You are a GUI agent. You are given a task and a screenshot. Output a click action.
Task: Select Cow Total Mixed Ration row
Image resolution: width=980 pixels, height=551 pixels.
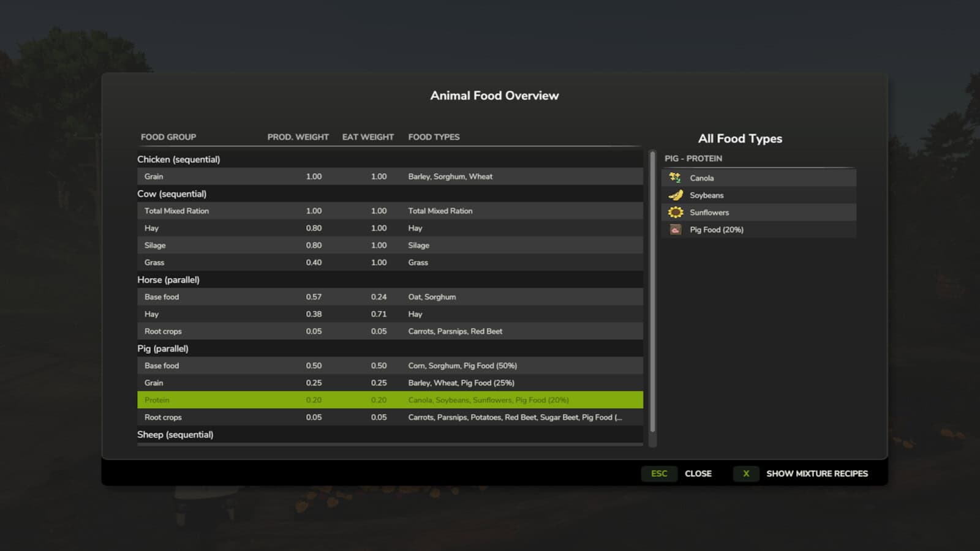click(390, 211)
